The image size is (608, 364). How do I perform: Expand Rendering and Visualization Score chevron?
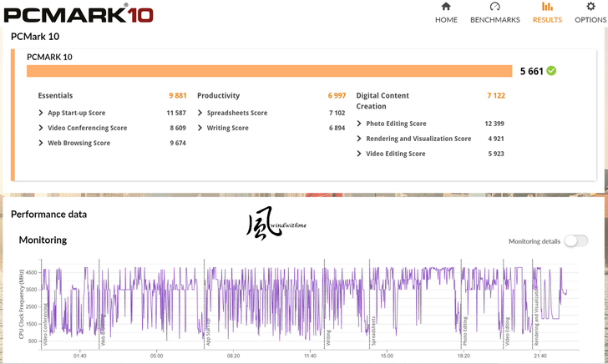(x=359, y=139)
